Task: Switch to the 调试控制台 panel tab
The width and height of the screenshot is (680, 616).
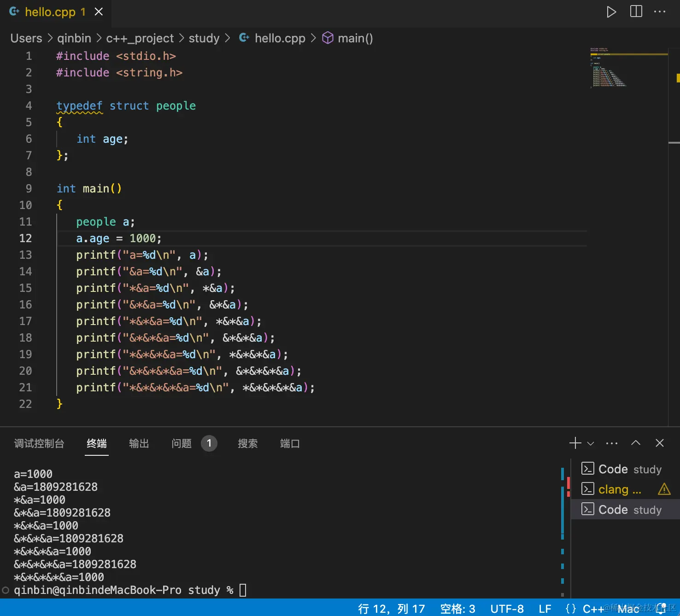Action: (39, 443)
